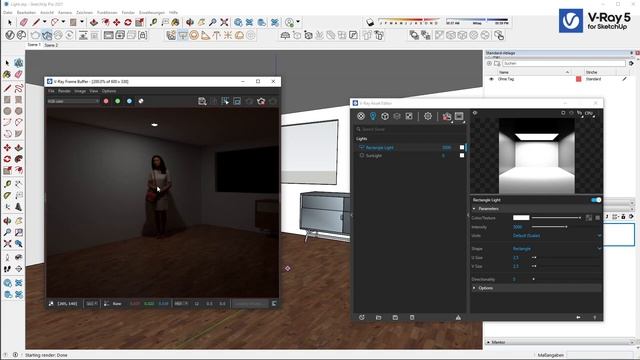This screenshot has height=360, width=640.
Task: Open View menu in V-Ray Frame Buffer
Action: 93,91
